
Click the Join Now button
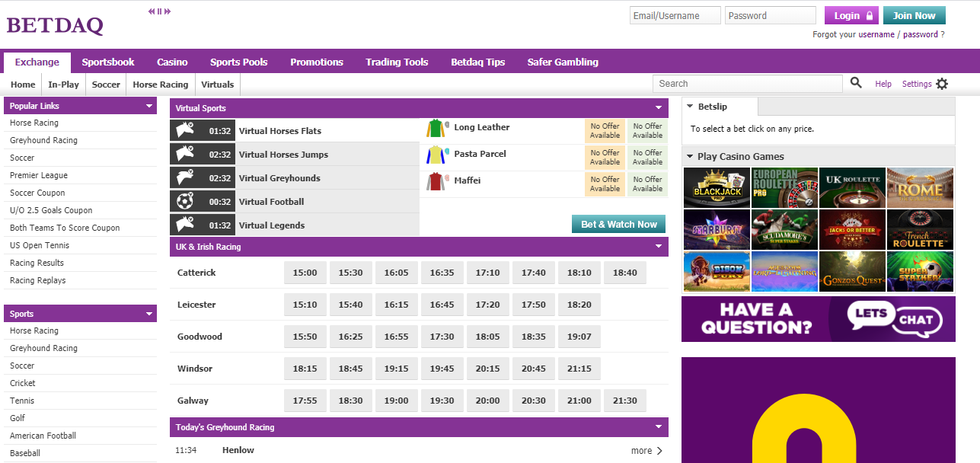click(914, 15)
